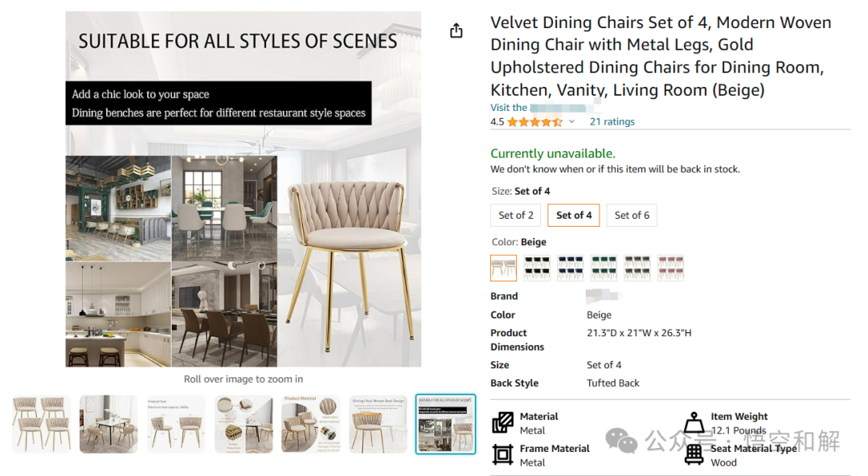Choose the navy blue chairs color swatch

pyautogui.click(x=571, y=268)
